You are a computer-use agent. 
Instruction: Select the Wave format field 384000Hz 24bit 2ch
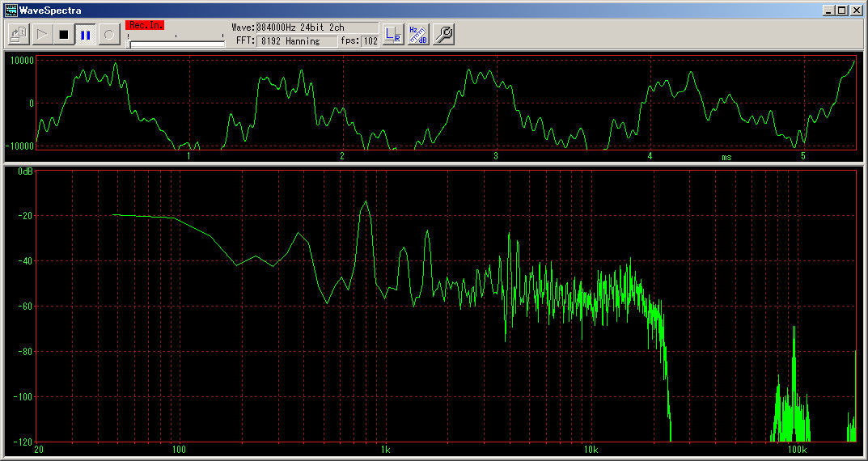(317, 27)
